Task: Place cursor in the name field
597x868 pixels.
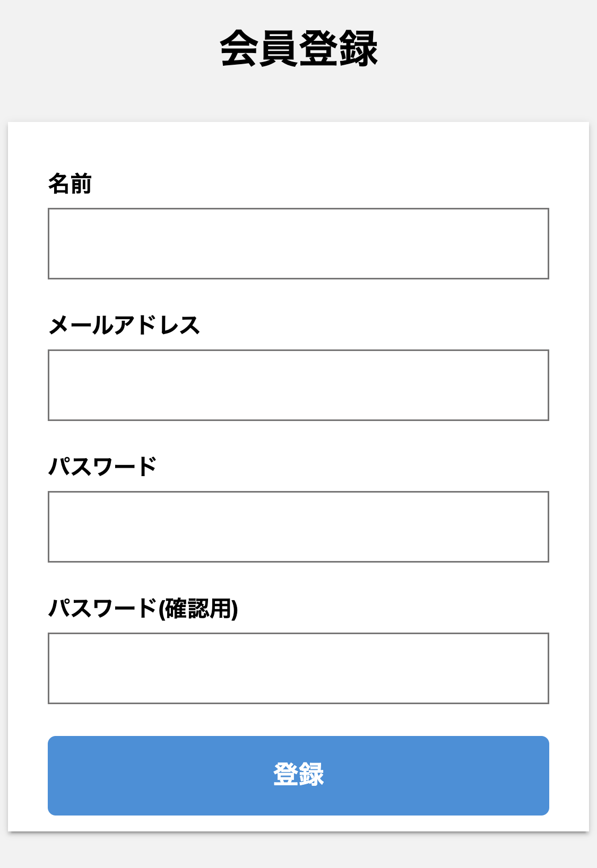Action: coord(298,243)
